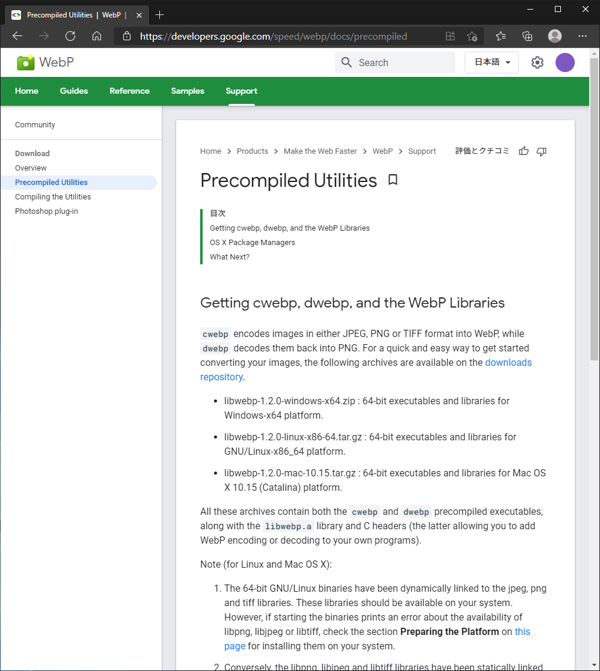Open browser collections

[527, 36]
